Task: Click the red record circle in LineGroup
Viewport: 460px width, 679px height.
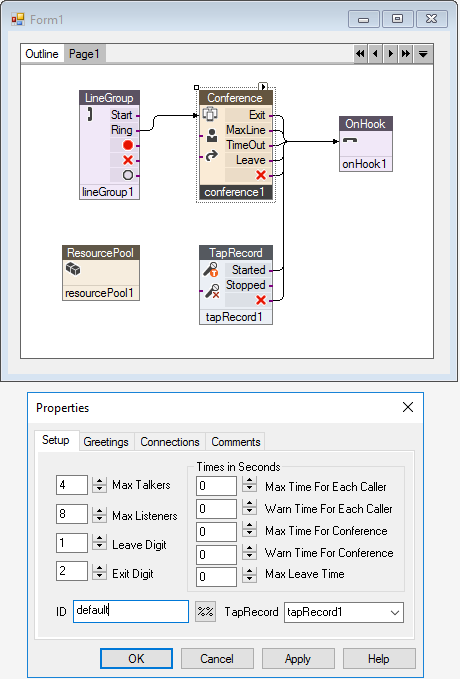Action: click(128, 145)
